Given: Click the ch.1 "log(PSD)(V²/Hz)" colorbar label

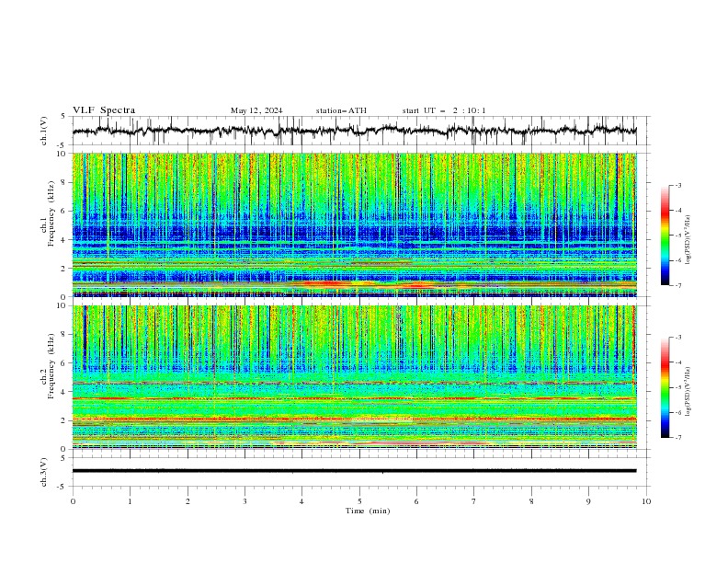Looking at the screenshot, I should (x=688, y=240).
